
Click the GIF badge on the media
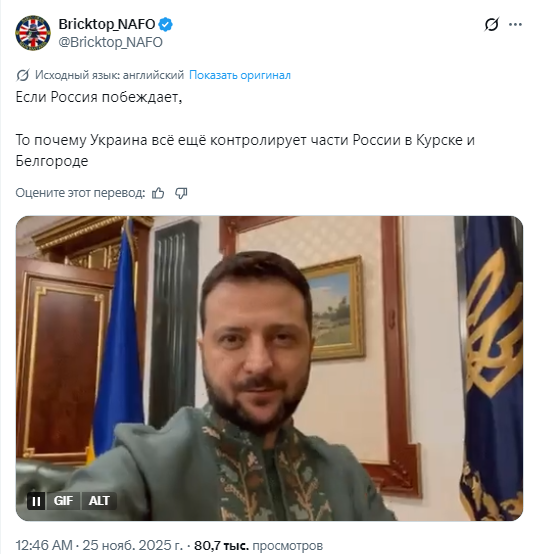63,501
